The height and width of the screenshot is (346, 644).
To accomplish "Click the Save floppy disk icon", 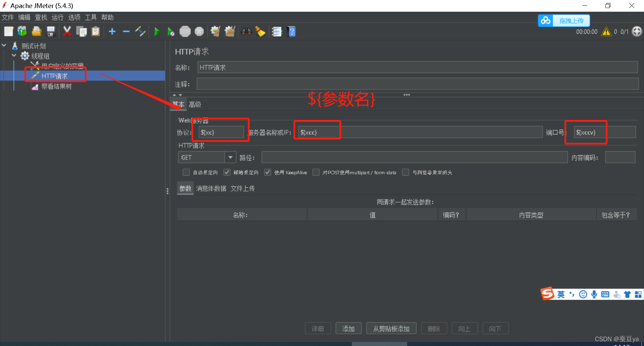I will click(51, 32).
